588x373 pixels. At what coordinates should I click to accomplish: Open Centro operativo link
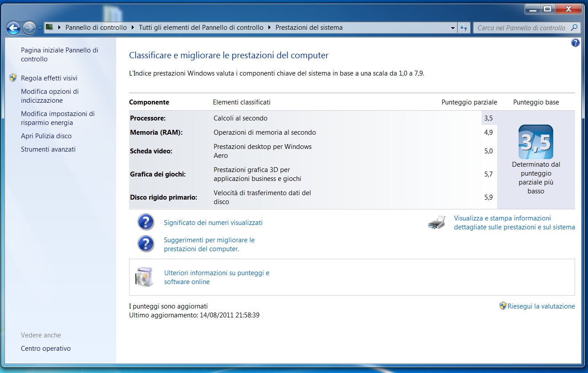46,349
